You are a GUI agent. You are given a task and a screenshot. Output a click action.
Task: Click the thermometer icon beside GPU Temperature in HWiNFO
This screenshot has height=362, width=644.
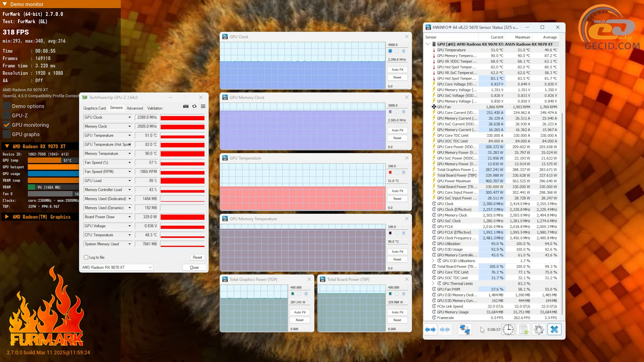tap(434, 50)
